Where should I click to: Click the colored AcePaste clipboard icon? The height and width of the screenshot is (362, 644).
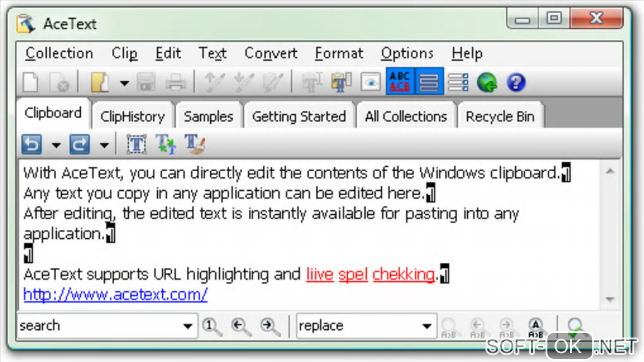point(342,82)
